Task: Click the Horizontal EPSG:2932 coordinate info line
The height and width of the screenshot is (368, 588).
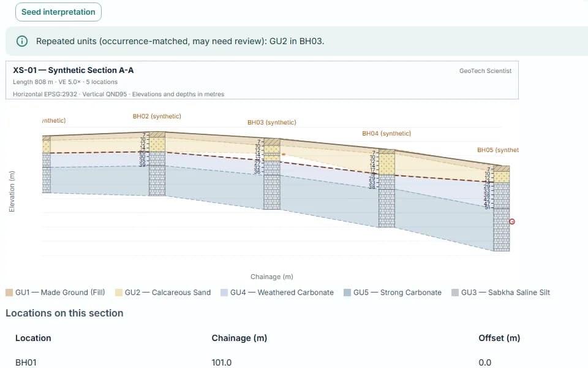Action: click(x=118, y=94)
